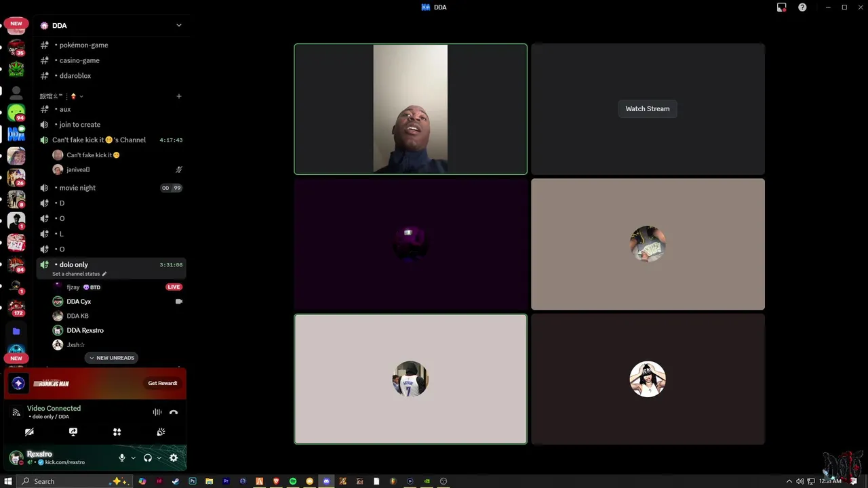Create channel with category plus icon
Viewport: 868px width, 488px height.
point(179,96)
